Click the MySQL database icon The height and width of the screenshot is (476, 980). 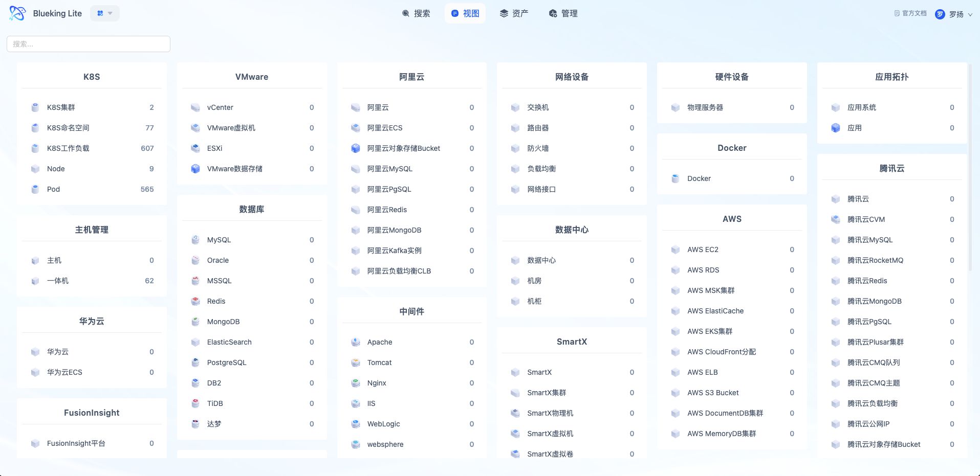click(x=195, y=240)
